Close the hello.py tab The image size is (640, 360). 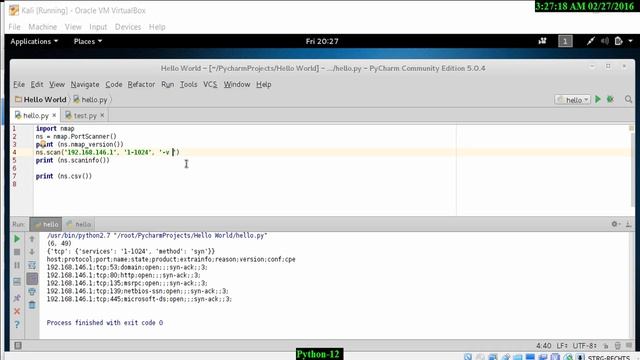pos(54,116)
